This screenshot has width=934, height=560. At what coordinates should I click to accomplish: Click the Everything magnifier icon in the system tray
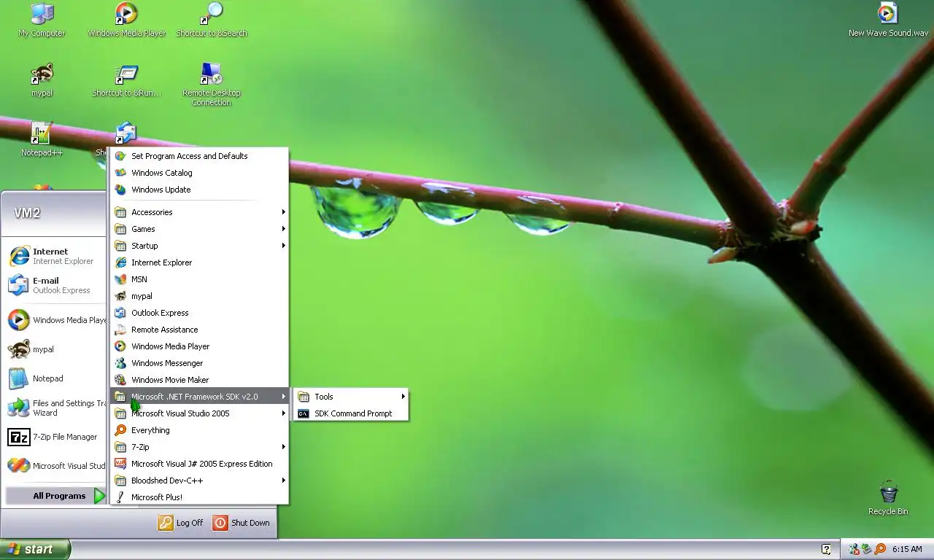(x=879, y=549)
